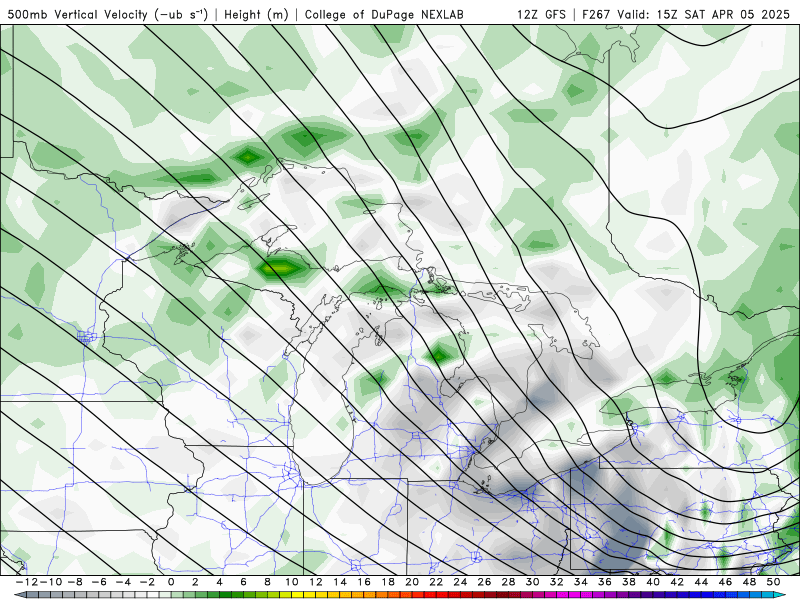Click the '14' colorbar label

click(340, 582)
